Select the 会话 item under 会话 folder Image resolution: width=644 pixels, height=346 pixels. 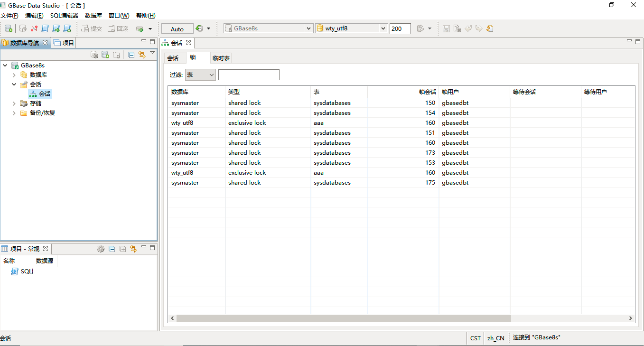click(x=45, y=94)
